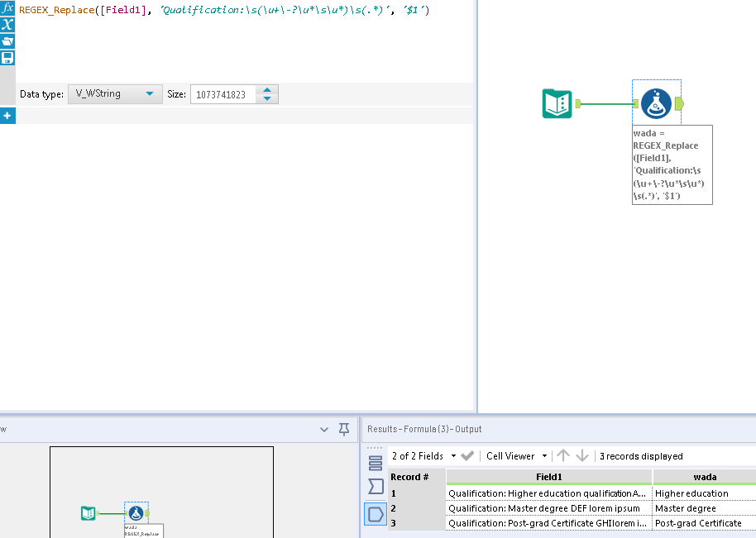Apply field selection with the checkmark button
This screenshot has width=756, height=538.
[x=468, y=455]
